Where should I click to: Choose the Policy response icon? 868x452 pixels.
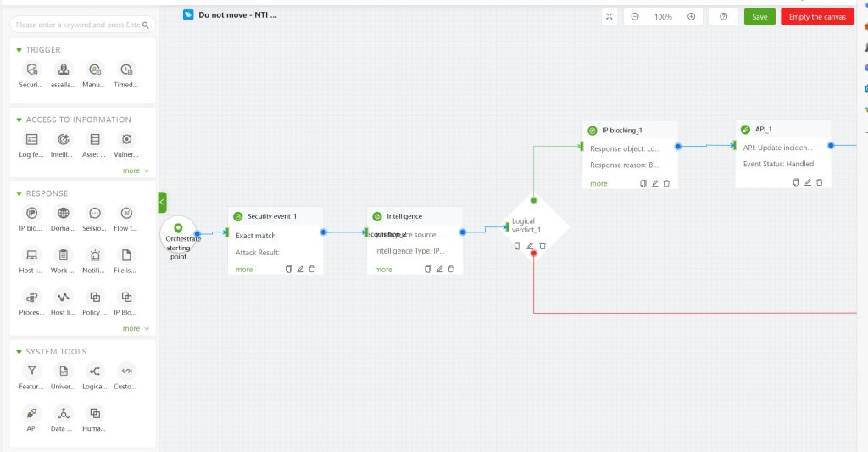pyautogui.click(x=95, y=297)
